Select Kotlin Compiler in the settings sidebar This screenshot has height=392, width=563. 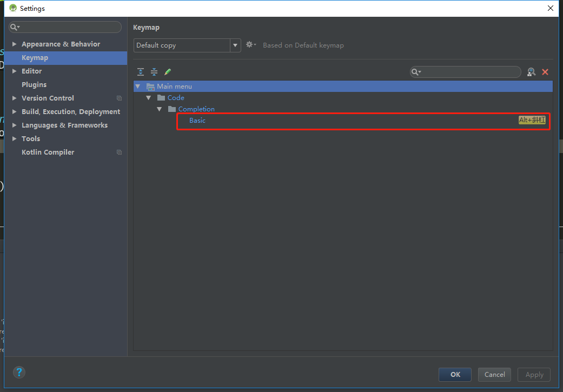tap(48, 152)
